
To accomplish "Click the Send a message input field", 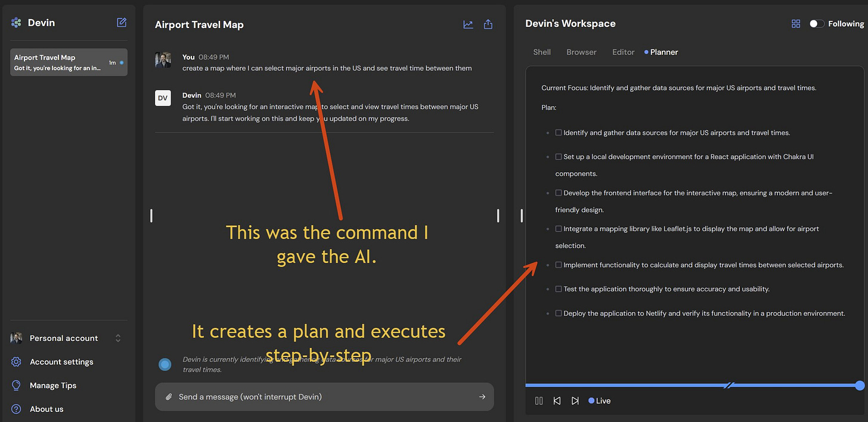I will pyautogui.click(x=324, y=397).
